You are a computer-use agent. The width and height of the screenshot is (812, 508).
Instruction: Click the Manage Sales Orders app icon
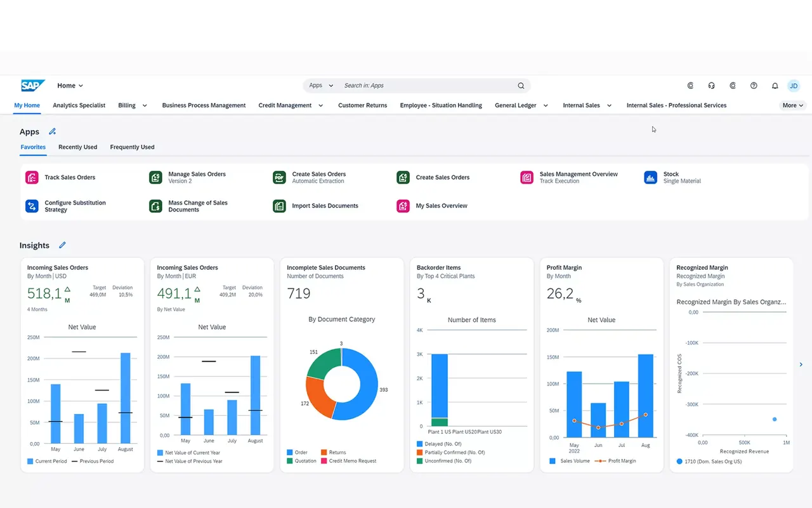155,177
